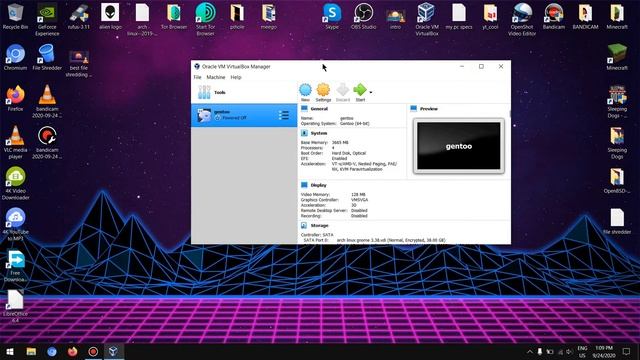Select the File Shredder desktop shortcut
Viewport: 640px width, 360px height.
pos(47,58)
